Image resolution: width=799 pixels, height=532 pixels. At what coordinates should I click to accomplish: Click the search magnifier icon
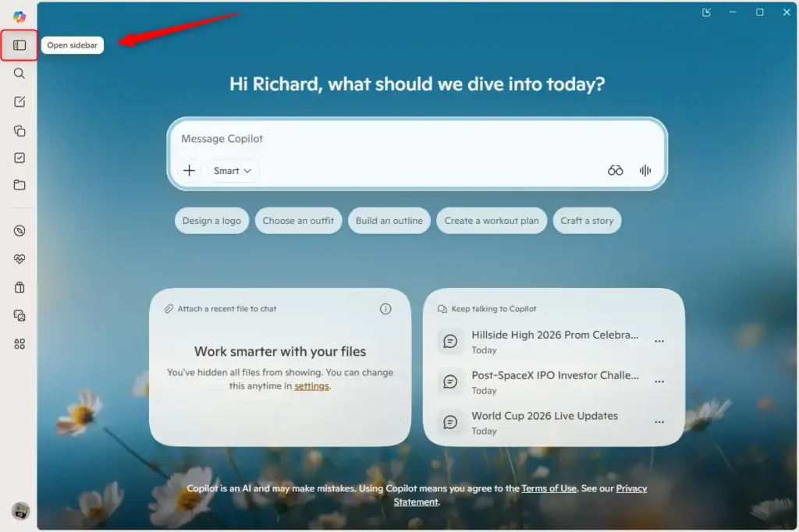20,73
